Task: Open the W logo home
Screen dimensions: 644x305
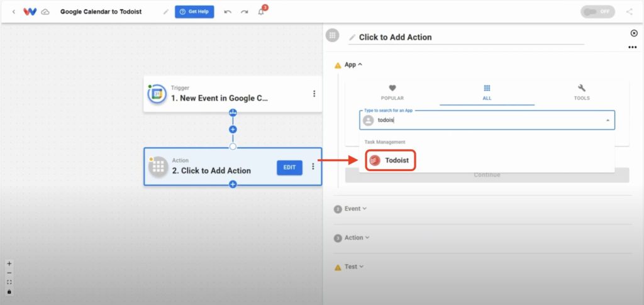Action: click(x=30, y=12)
